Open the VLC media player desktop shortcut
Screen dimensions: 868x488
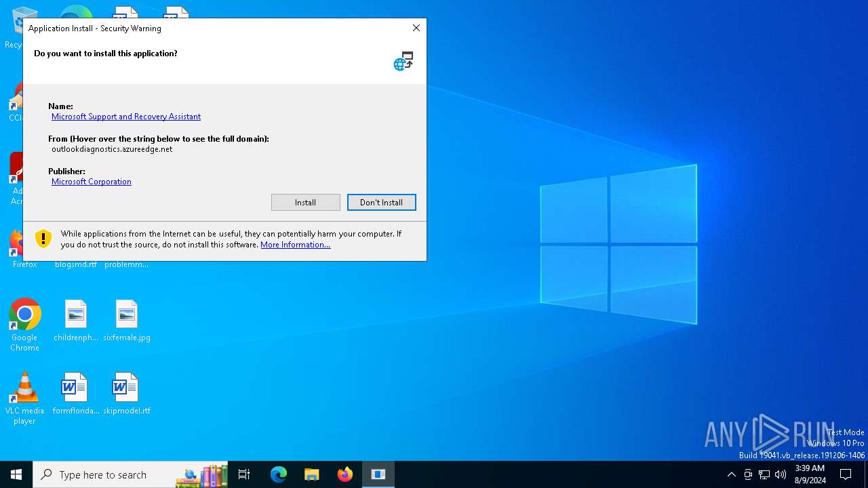[x=24, y=399]
